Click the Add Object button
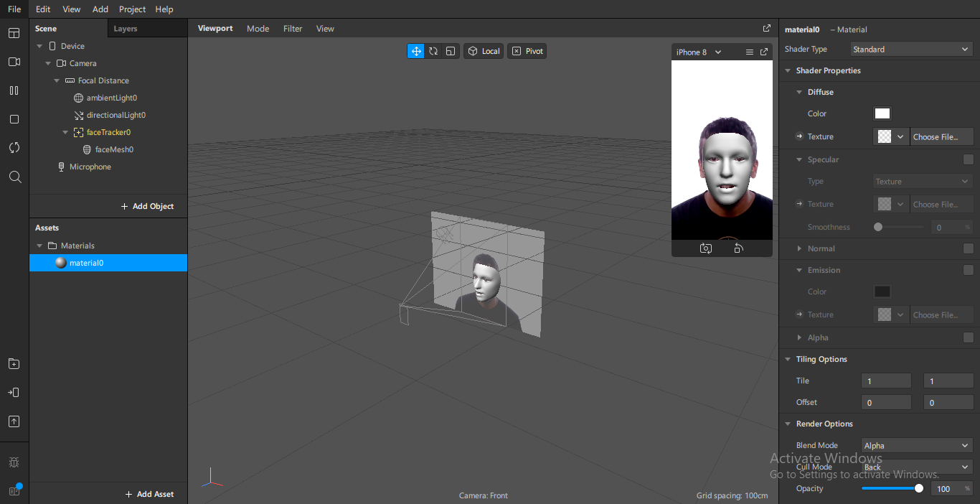This screenshot has height=504, width=980. [x=147, y=206]
